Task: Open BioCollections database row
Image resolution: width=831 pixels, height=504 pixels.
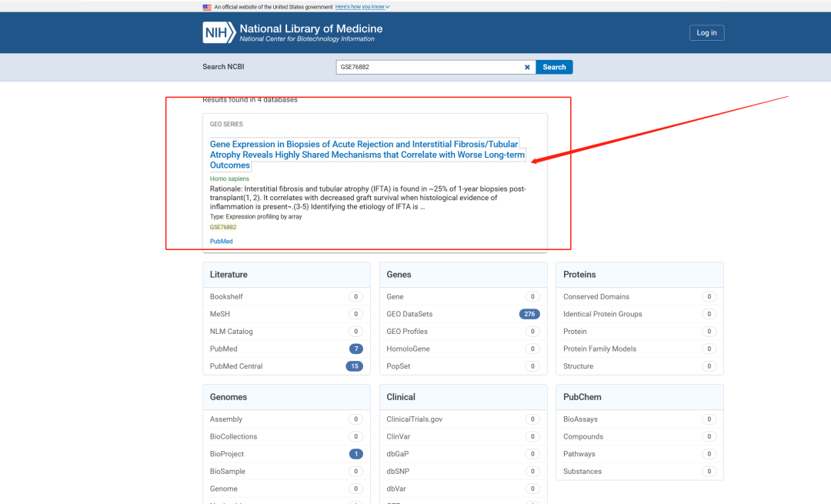Action: 286,437
